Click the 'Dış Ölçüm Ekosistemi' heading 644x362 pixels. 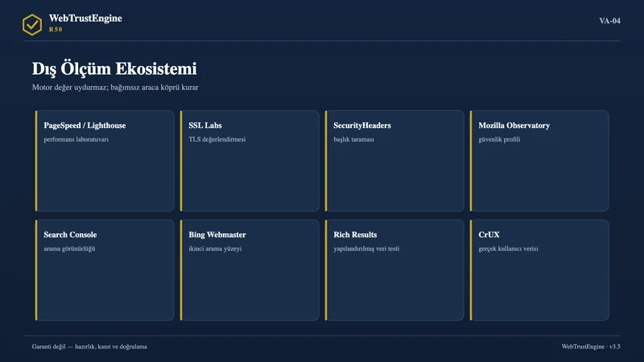pyautogui.click(x=114, y=68)
